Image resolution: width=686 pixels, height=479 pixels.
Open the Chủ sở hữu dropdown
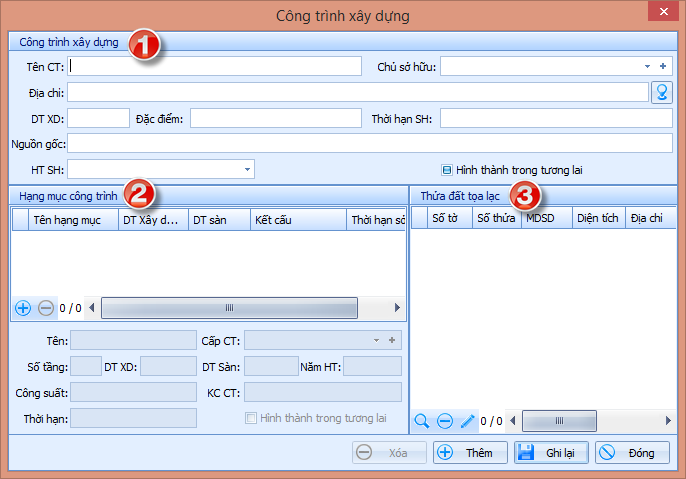[x=647, y=66]
